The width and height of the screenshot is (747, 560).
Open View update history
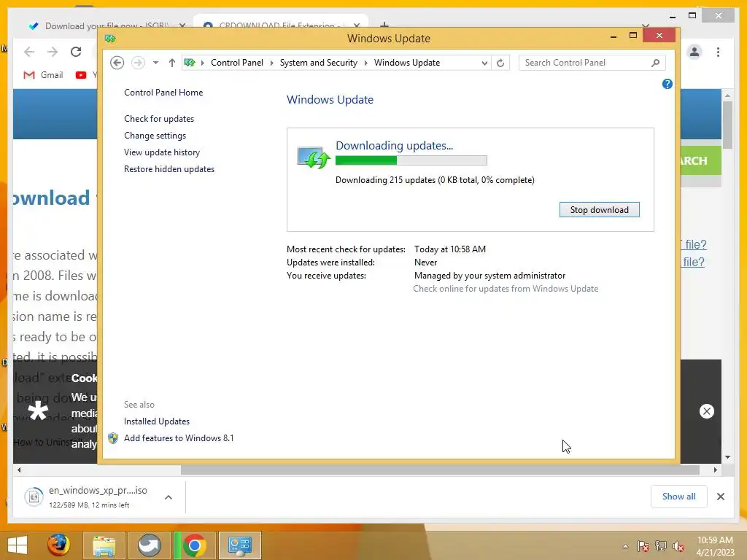click(x=162, y=152)
